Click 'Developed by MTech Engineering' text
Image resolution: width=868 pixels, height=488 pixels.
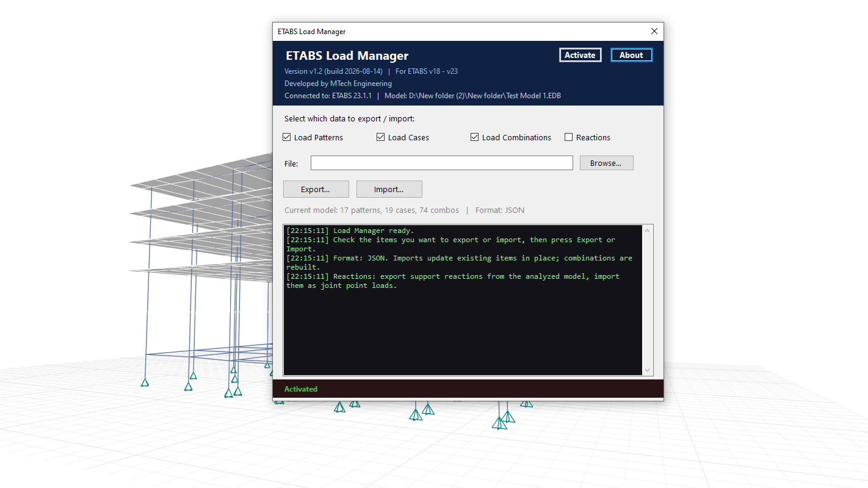(x=338, y=84)
